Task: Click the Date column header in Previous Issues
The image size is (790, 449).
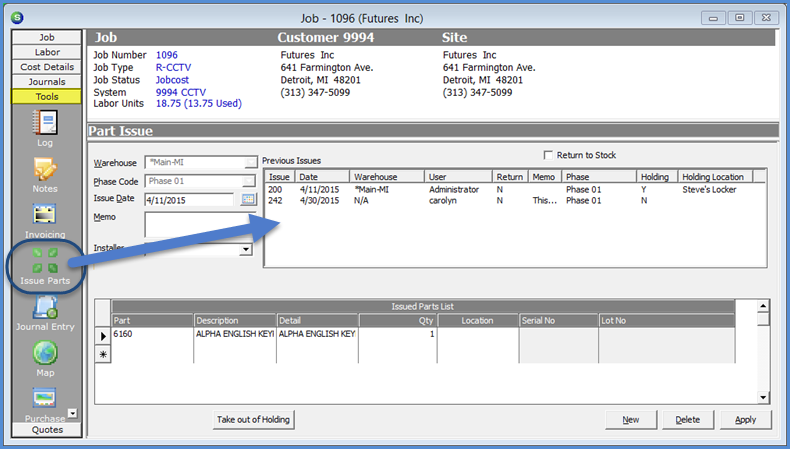Action: click(322, 177)
